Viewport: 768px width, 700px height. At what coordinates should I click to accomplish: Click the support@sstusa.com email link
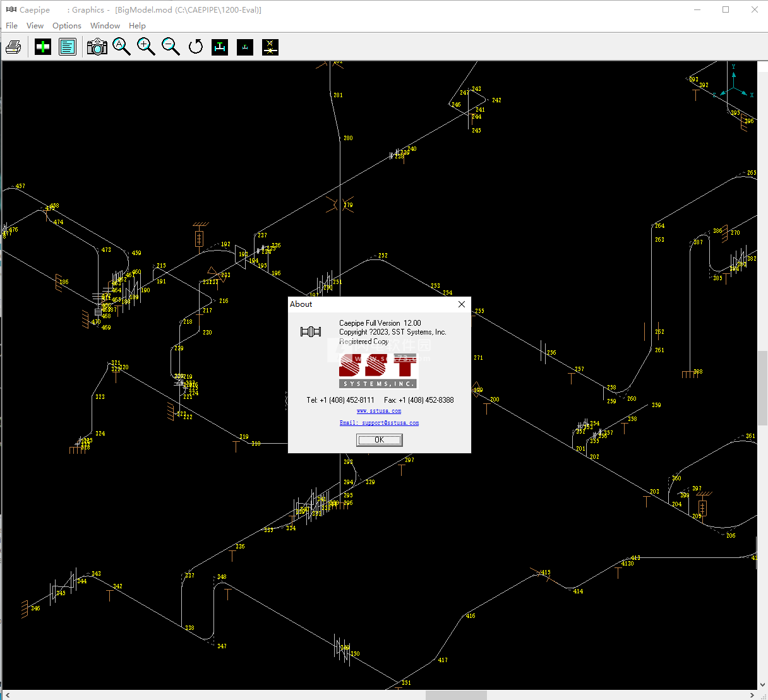pyautogui.click(x=379, y=423)
